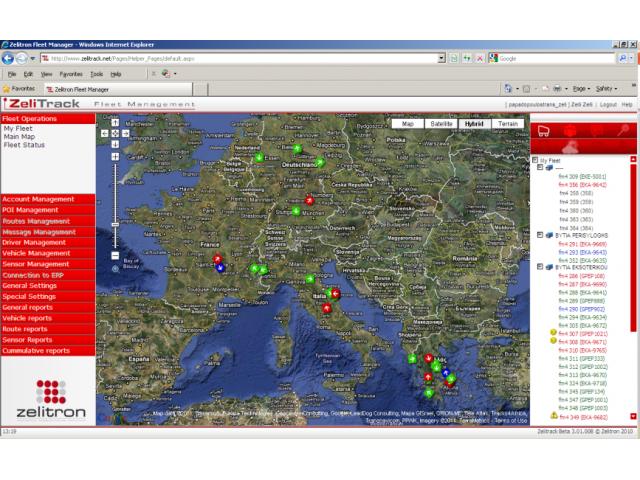
Task: Click the magnifier icon below the zoom slider
Action: coord(116,269)
